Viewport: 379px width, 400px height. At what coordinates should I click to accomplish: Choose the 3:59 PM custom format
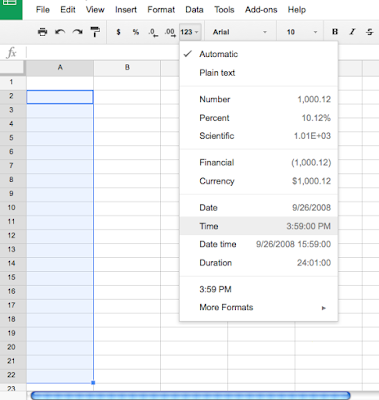point(258,289)
